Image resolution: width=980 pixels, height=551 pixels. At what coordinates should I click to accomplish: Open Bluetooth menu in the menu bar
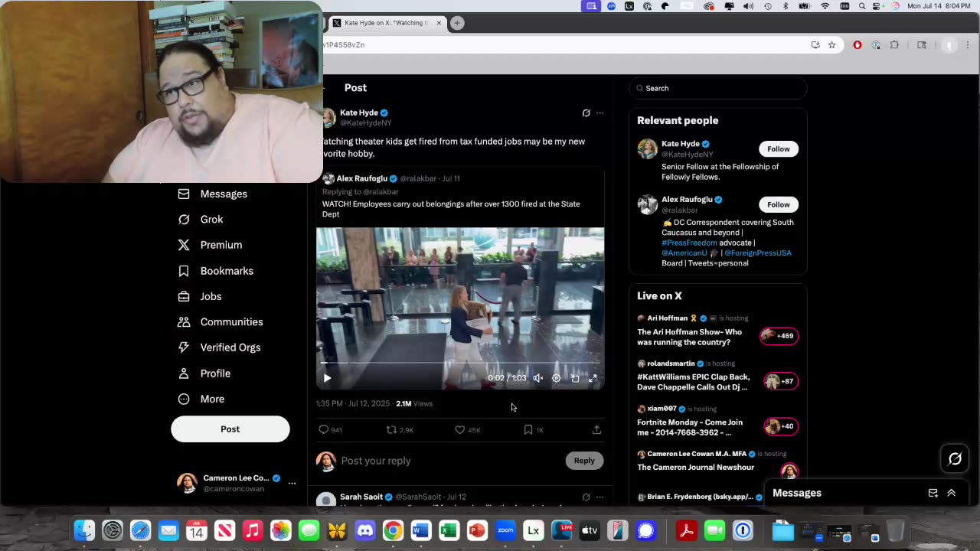pyautogui.click(x=786, y=6)
